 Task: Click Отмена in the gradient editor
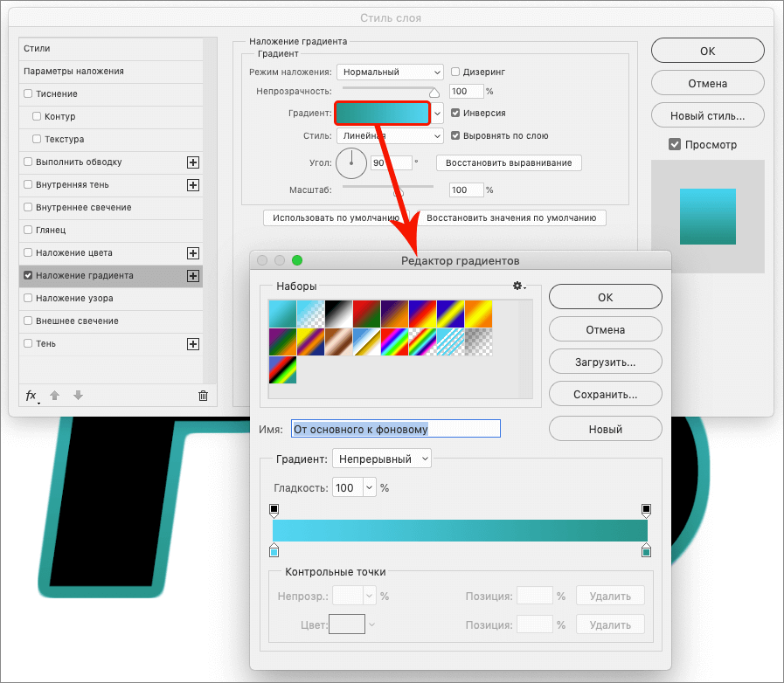point(606,330)
